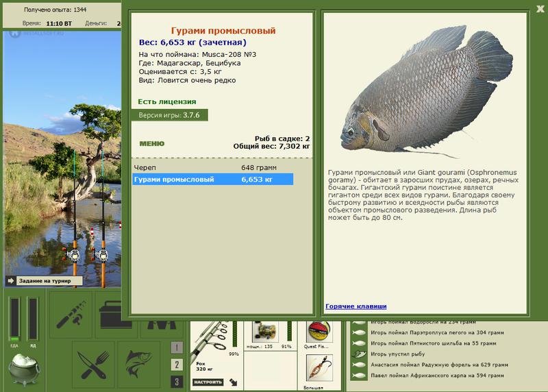Select rod slot 2
This screenshot has height=392, width=548.
click(177, 365)
